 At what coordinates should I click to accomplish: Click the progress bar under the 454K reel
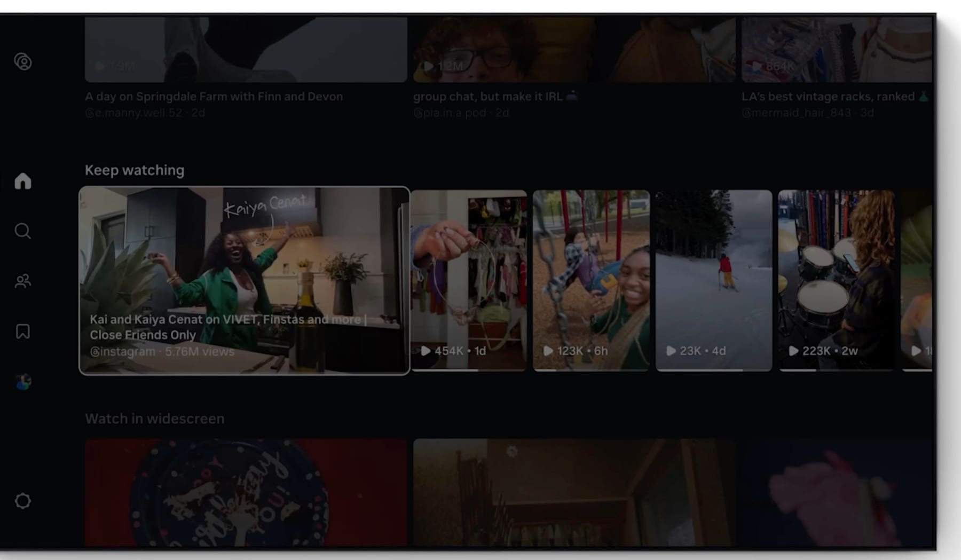[469, 369]
